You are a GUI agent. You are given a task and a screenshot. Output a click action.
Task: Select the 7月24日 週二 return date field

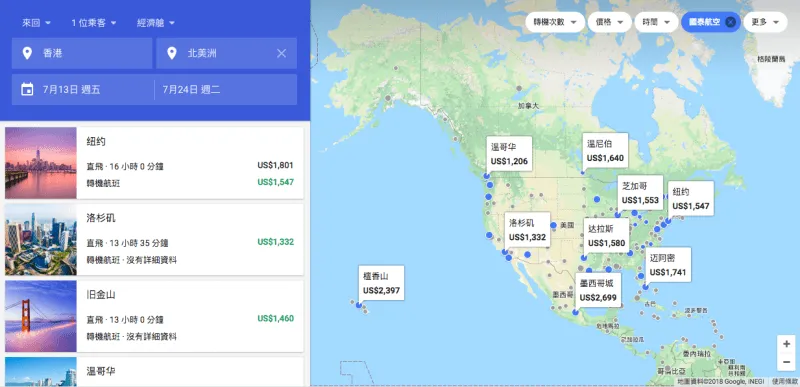[x=226, y=90]
